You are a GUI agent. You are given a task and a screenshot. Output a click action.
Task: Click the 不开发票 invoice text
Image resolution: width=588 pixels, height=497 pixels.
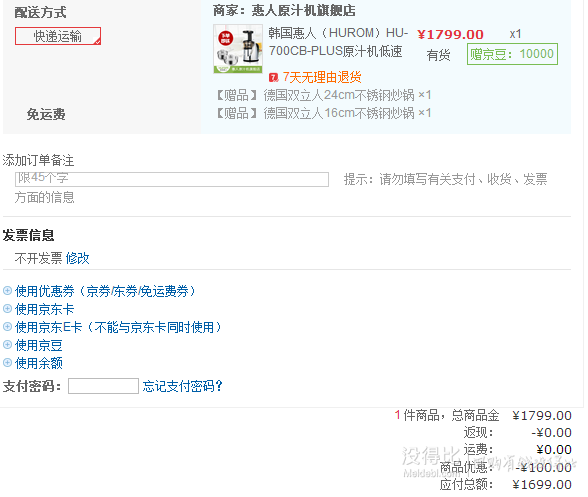(x=38, y=258)
